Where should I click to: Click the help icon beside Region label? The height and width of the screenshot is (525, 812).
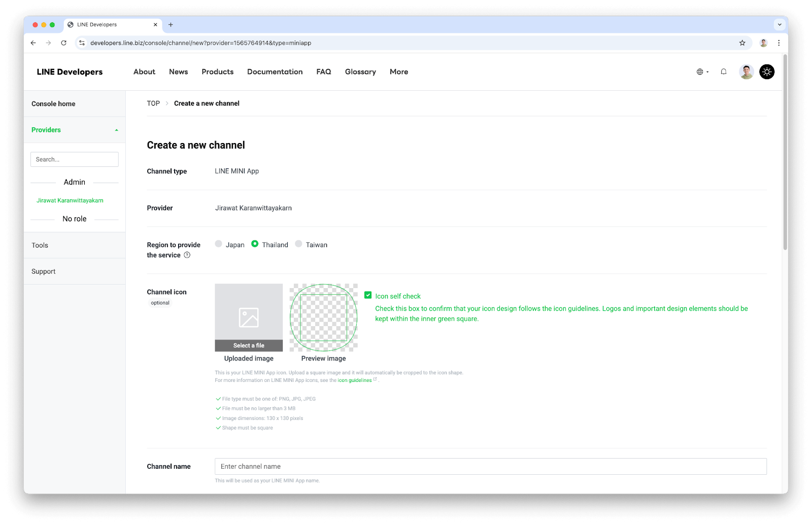pyautogui.click(x=187, y=255)
